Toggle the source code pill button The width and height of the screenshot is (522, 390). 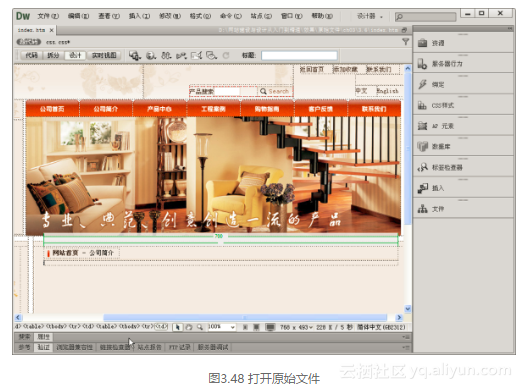[x=29, y=42]
